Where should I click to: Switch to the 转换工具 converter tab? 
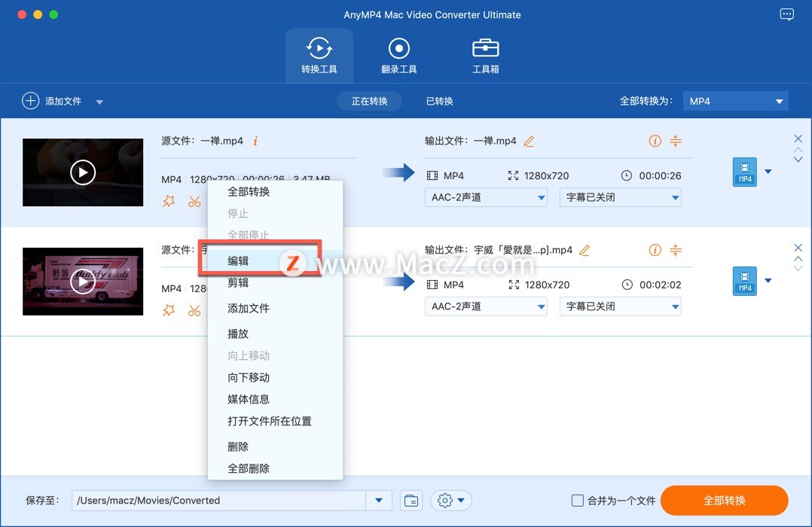coord(319,56)
